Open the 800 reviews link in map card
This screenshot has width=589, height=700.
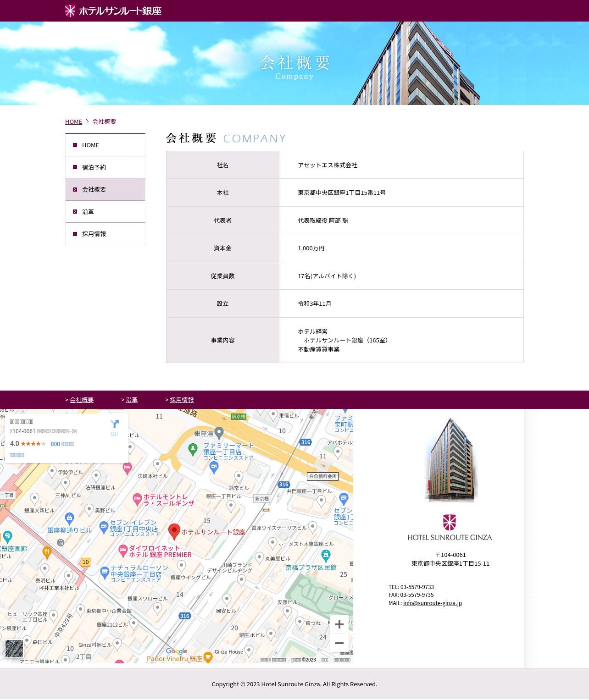coord(62,444)
